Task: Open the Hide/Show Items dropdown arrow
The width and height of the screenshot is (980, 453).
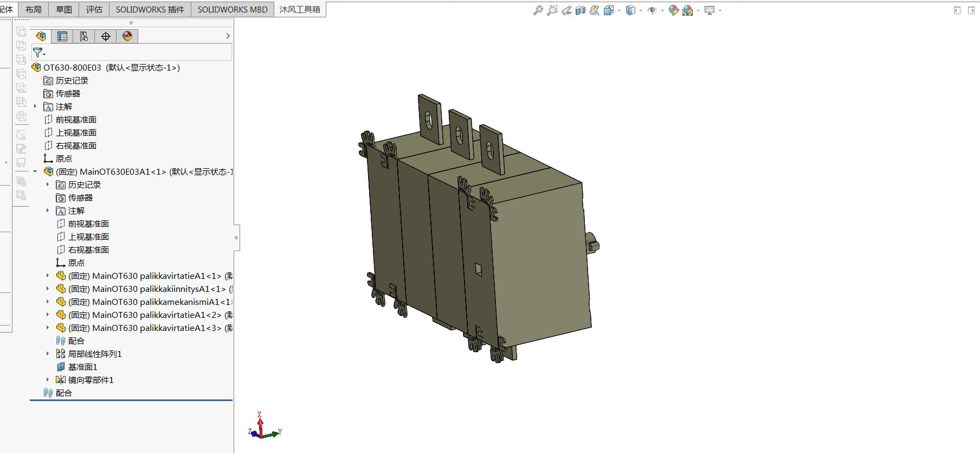Action: tap(662, 10)
